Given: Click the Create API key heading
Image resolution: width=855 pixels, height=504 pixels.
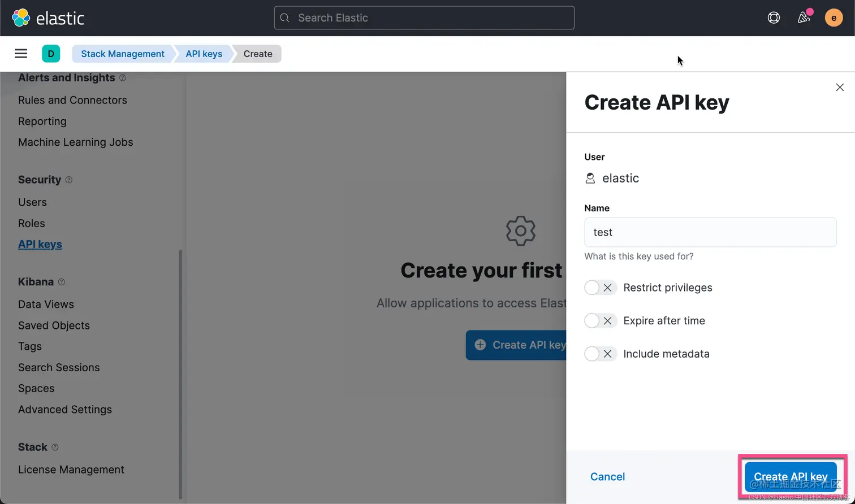Looking at the screenshot, I should 657,102.
